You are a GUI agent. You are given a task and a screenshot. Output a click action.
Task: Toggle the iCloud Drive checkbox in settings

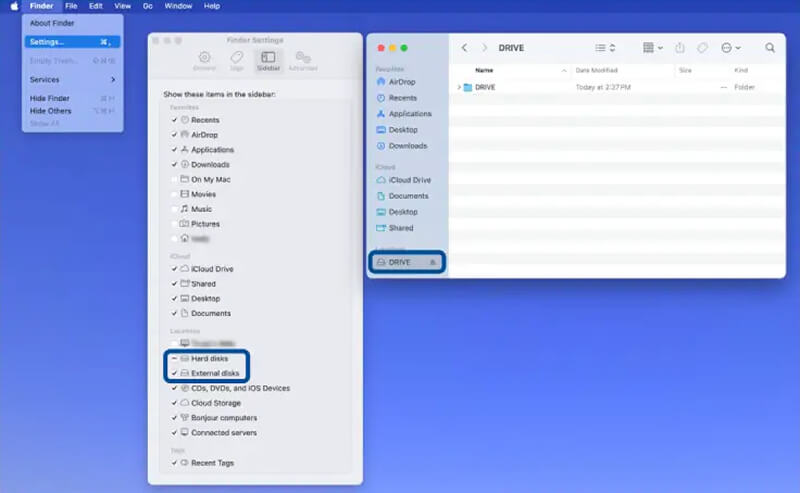tap(174, 269)
